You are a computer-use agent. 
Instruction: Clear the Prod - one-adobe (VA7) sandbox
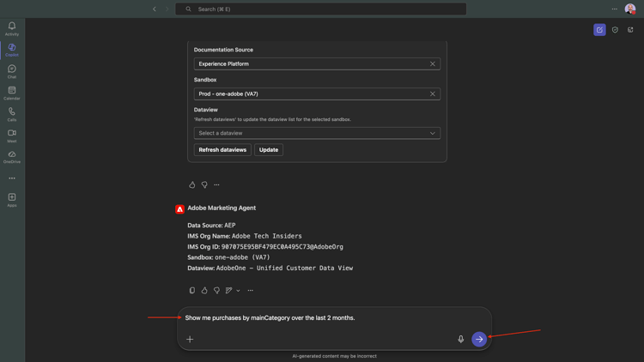pos(433,94)
